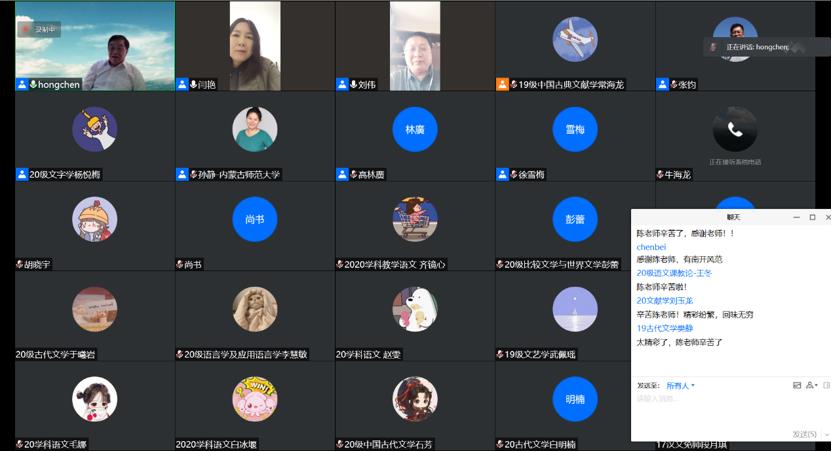The height and width of the screenshot is (452, 832).
Task: Maximize the 聊天 chat window
Action: pos(812,217)
